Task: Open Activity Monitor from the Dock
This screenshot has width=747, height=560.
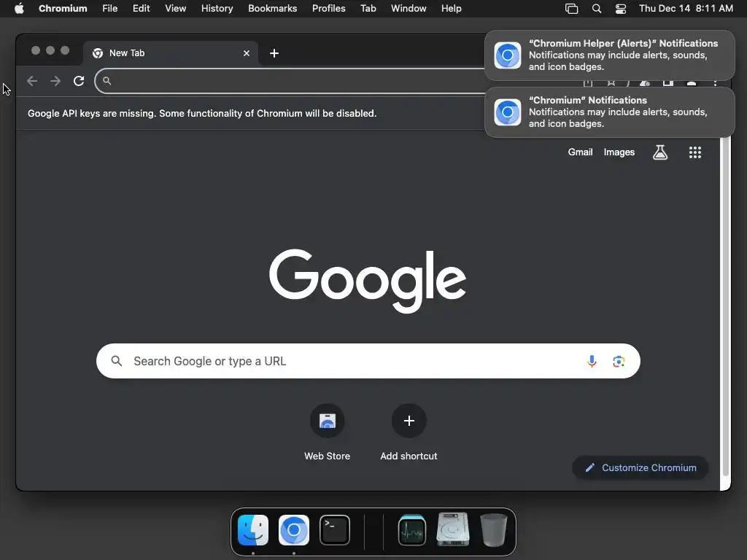Action: (412, 530)
